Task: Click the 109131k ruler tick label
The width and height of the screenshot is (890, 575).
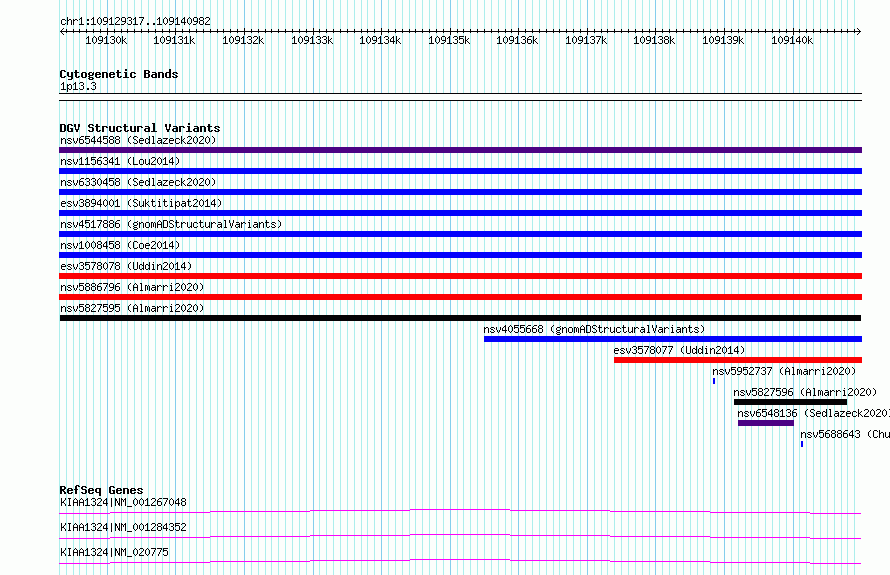Action: coord(174,40)
